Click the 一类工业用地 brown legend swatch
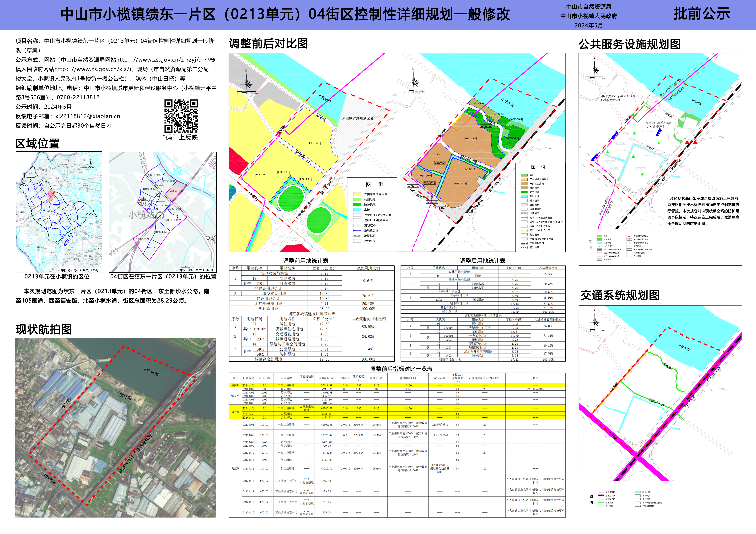Viewport: 756px width, 534px height. 524,184
